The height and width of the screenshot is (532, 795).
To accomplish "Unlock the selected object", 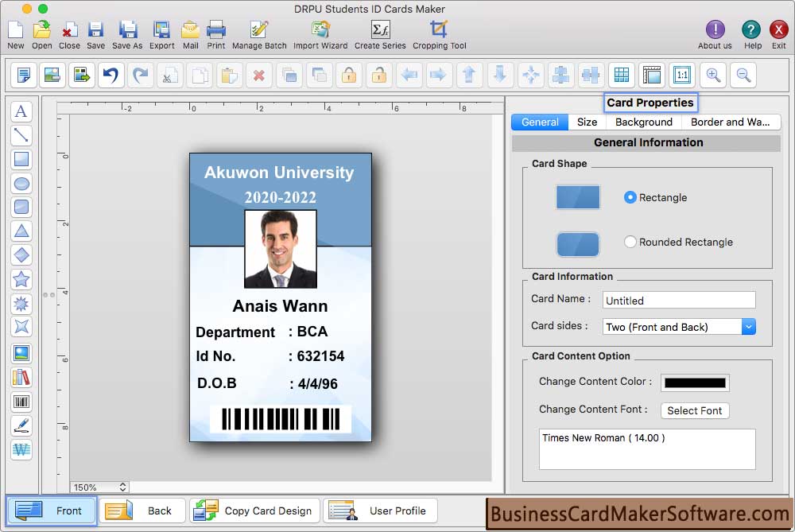I will coord(379,75).
